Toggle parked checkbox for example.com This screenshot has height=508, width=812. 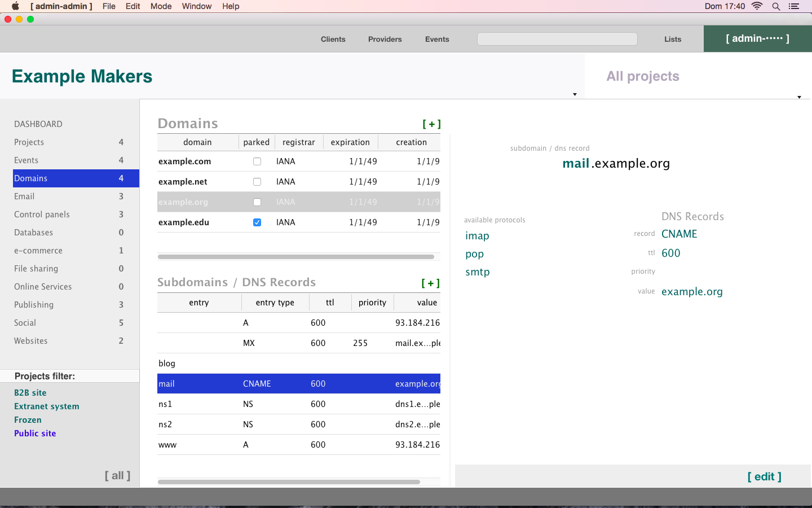[x=257, y=161]
